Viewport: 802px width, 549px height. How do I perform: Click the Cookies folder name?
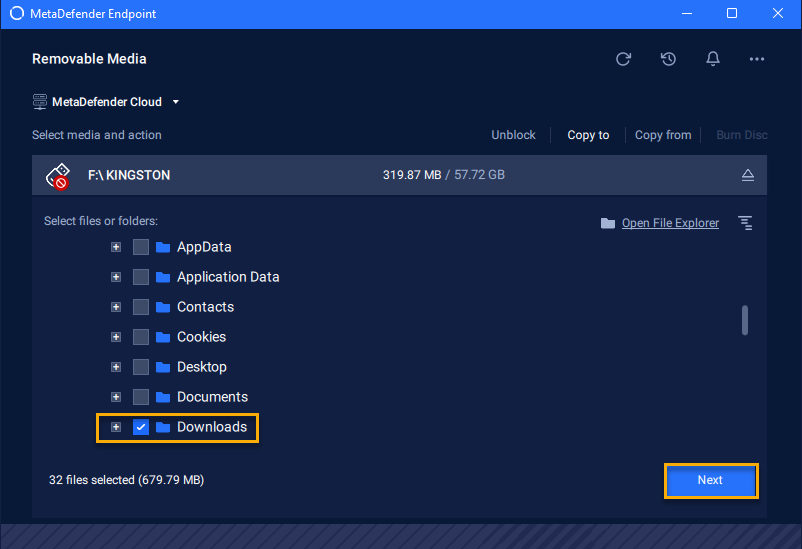(202, 337)
